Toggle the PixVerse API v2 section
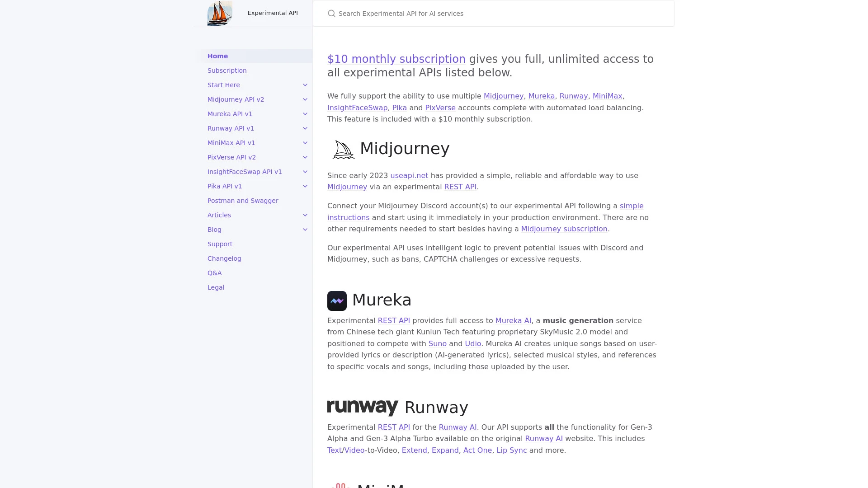 305,157
